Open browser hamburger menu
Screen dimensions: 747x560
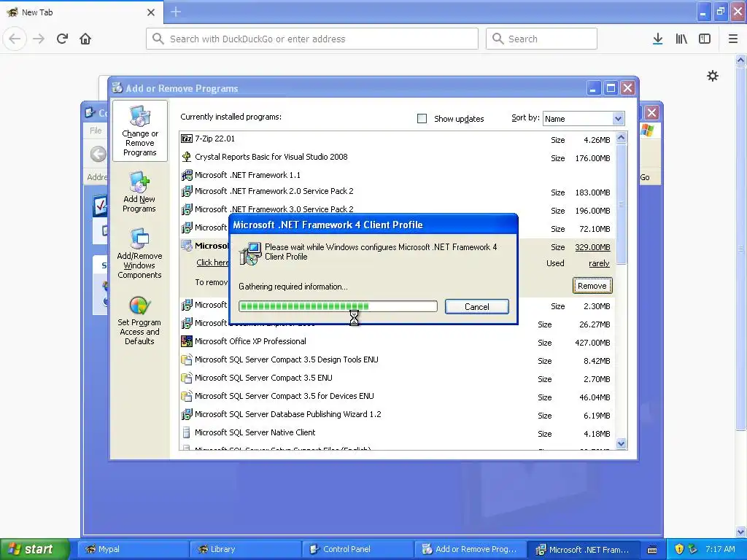[x=732, y=39]
